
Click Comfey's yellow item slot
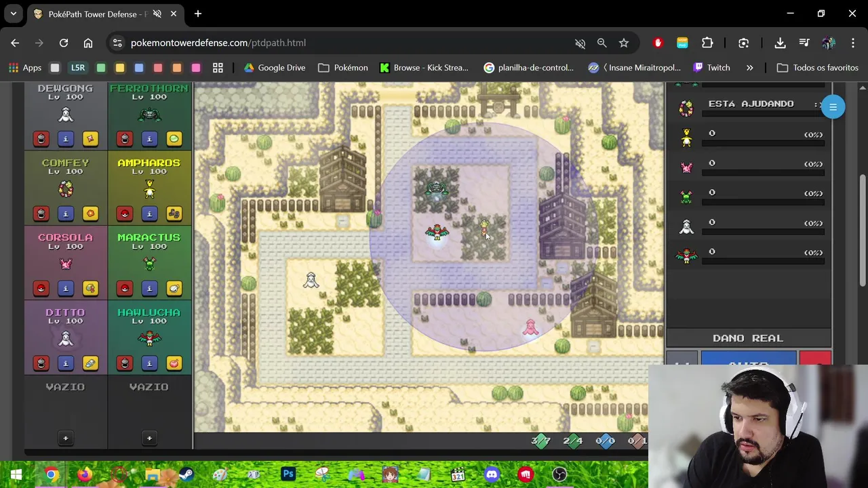[x=90, y=213]
